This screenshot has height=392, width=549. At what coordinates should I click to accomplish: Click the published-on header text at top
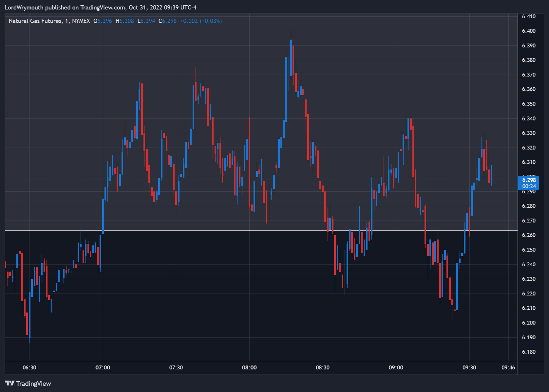(x=101, y=7)
